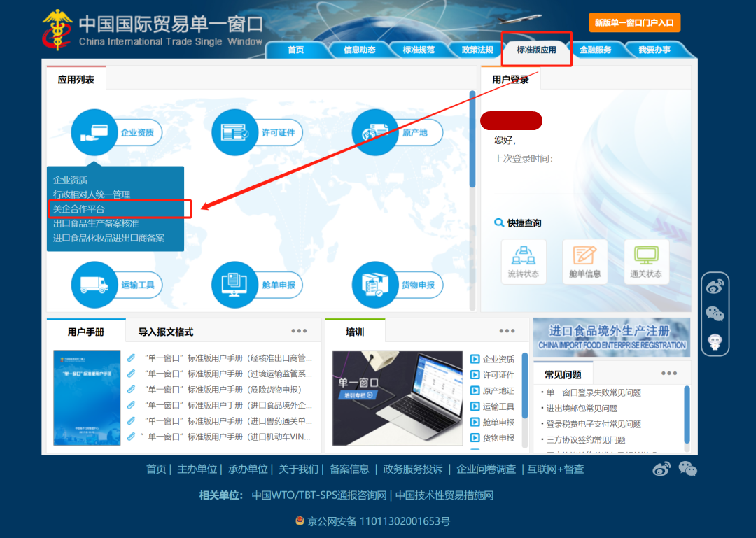Click the Weibo icon in side floating bar
This screenshot has width=756, height=538.
point(715,287)
